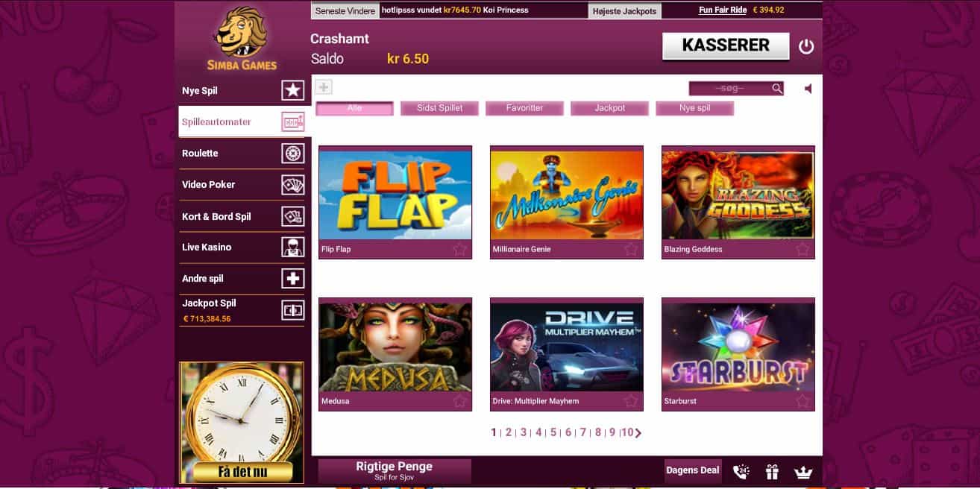Expand Andre spil plus icon

coord(293,278)
